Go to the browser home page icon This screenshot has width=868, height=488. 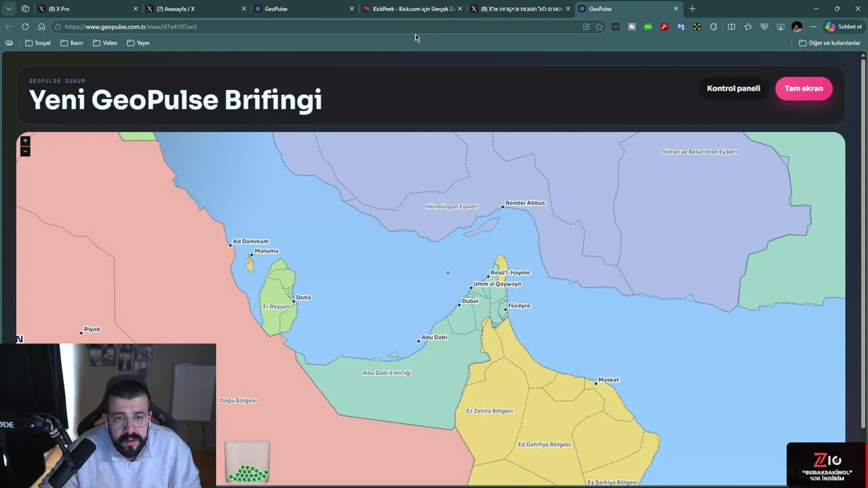click(41, 26)
